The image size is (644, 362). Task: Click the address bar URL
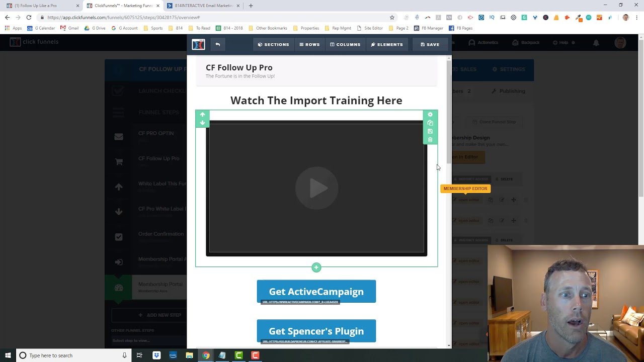point(124,17)
